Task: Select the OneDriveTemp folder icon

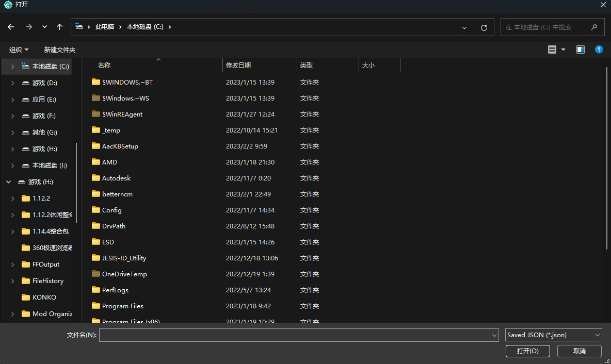Action: (x=96, y=274)
